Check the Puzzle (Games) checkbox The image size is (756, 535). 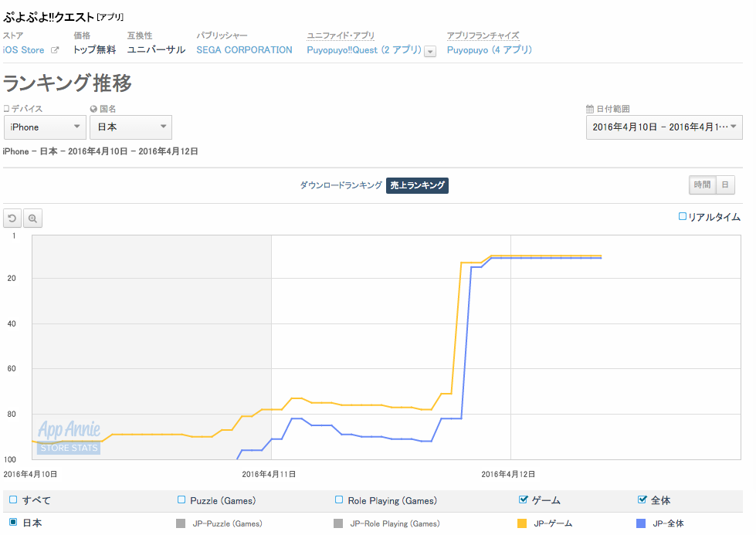[181, 499]
